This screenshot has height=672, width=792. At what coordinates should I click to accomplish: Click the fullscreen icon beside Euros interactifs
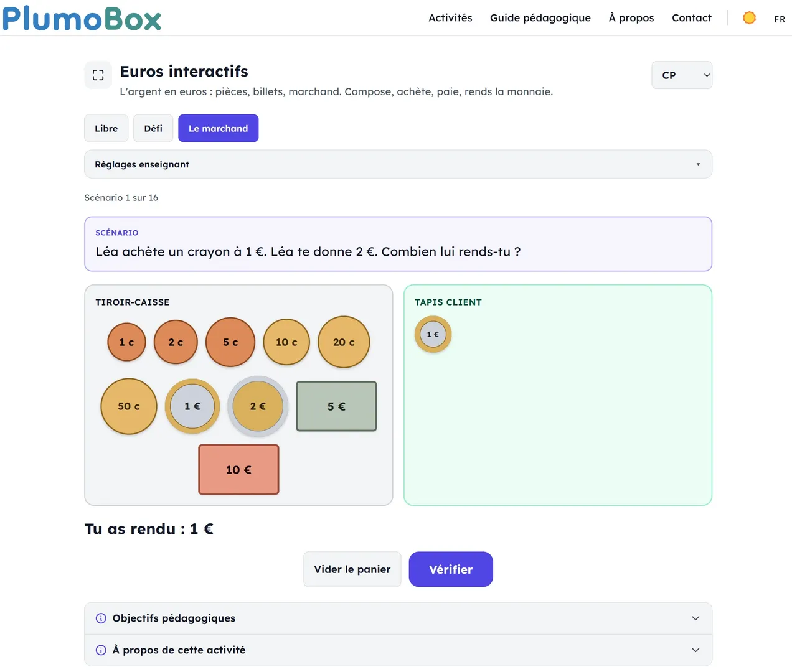pos(98,75)
